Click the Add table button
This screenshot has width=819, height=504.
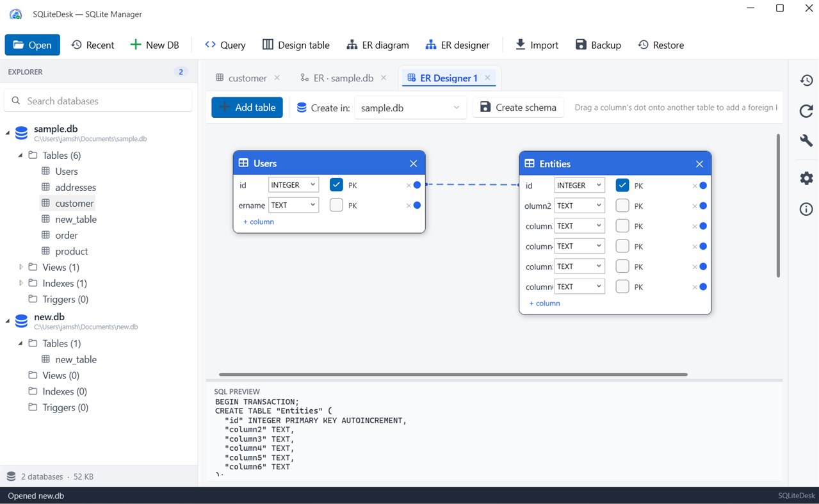(247, 108)
